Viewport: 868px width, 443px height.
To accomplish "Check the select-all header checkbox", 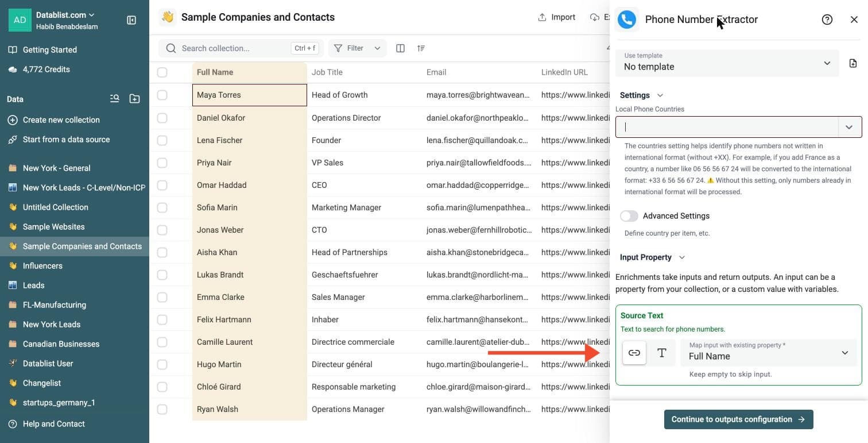I will coord(162,72).
